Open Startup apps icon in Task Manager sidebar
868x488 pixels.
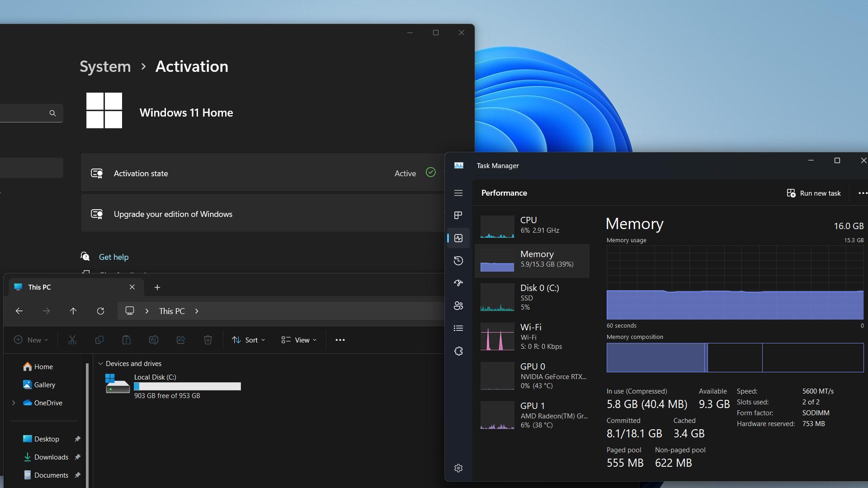pos(458,283)
